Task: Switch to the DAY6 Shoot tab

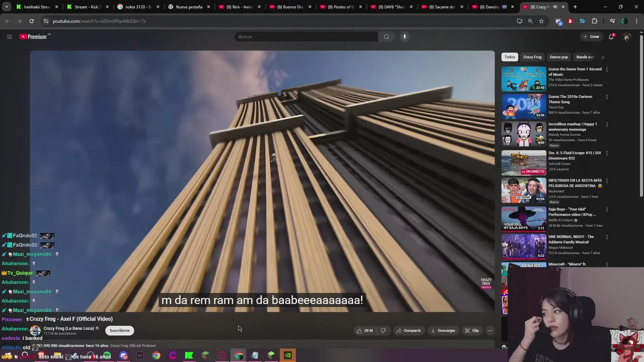Action: coord(391,7)
